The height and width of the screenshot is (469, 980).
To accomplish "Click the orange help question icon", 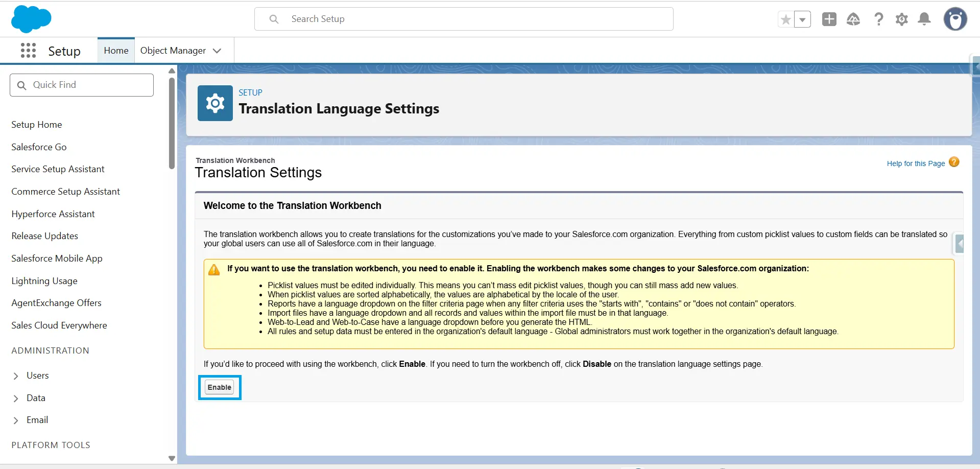I will click(x=954, y=162).
